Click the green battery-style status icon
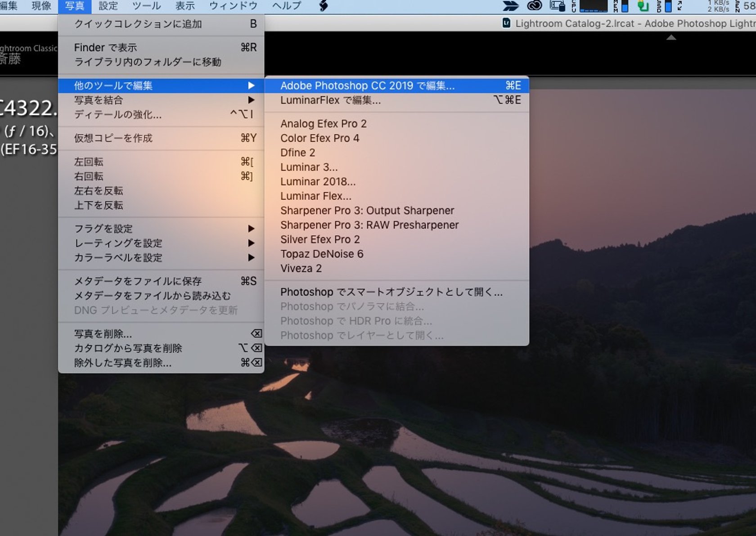Image resolution: width=756 pixels, height=536 pixels. click(643, 6)
